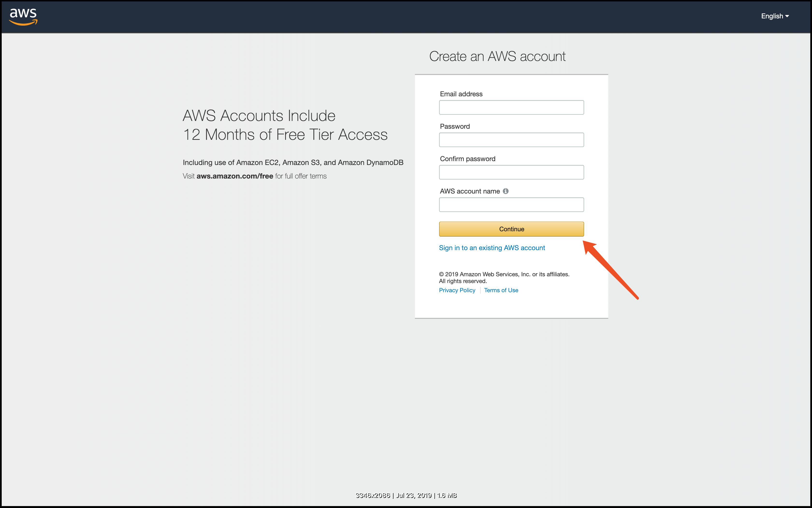Open the Terms of Use link
The image size is (812, 508).
(x=501, y=290)
